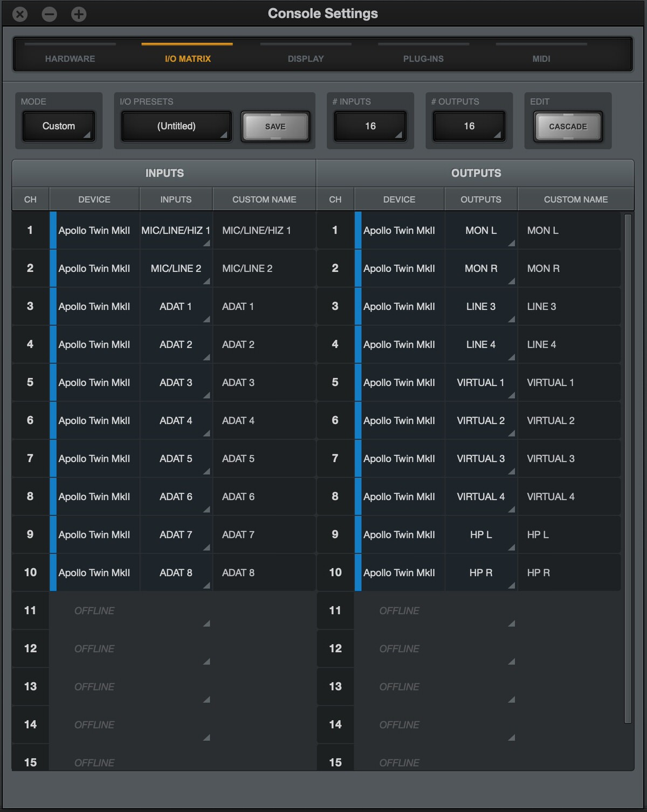The width and height of the screenshot is (647, 812).
Task: Edit the HP L custom name field
Action: (569, 535)
